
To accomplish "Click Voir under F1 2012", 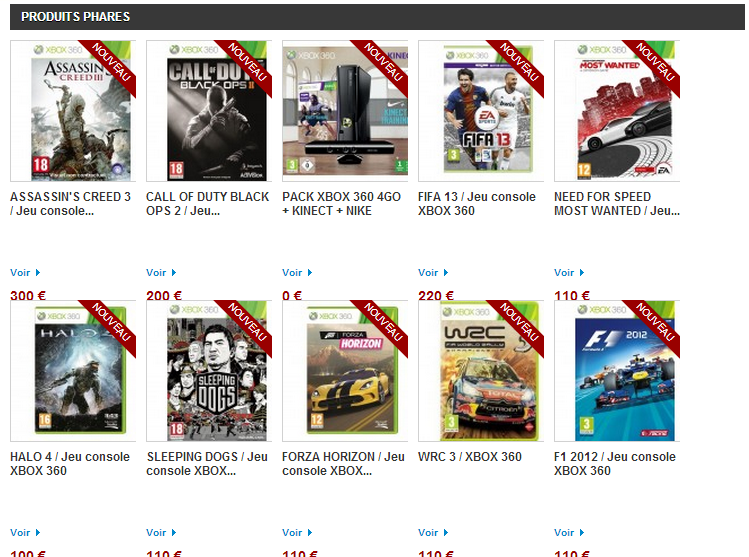I will [569, 533].
